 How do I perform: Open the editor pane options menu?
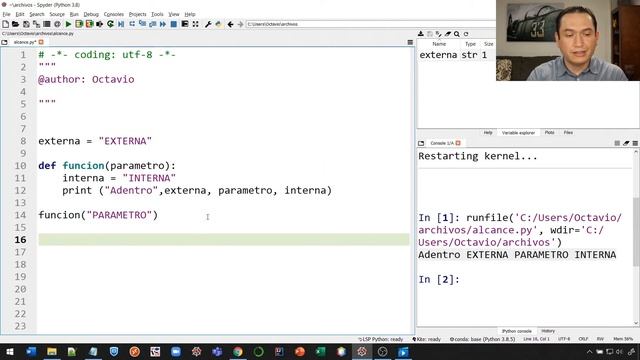tap(410, 42)
